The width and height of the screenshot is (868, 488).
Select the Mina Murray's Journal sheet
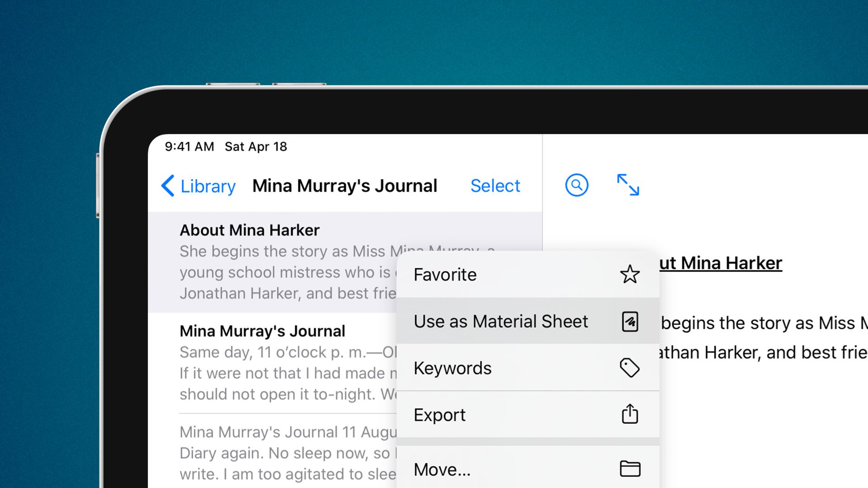click(x=262, y=330)
